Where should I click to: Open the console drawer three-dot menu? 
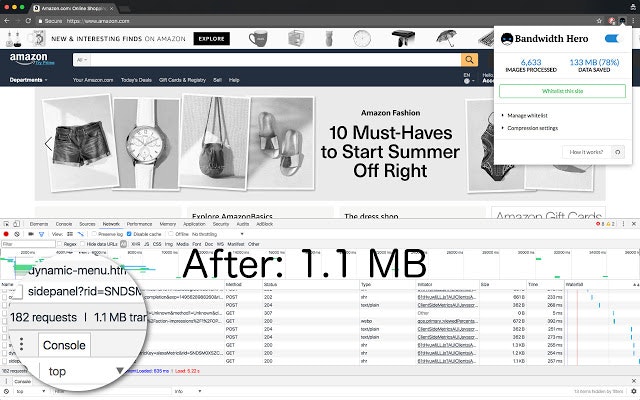coord(6,381)
